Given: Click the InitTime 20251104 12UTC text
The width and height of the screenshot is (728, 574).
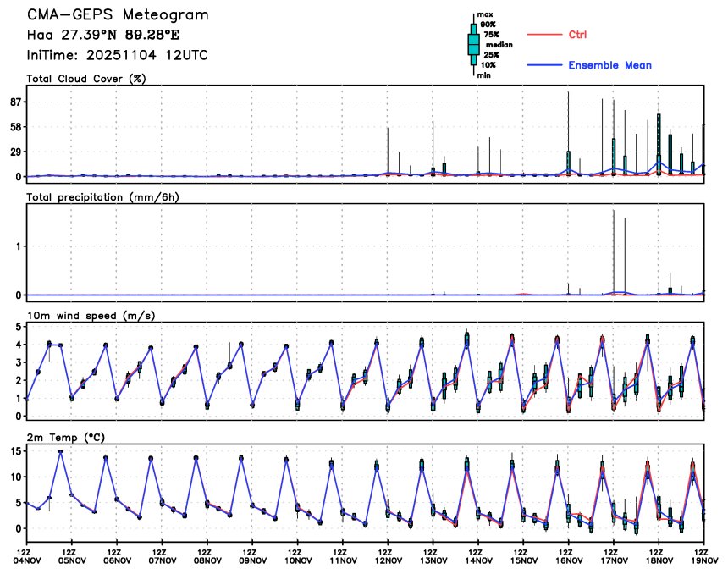Looking at the screenshot, I should [x=118, y=55].
